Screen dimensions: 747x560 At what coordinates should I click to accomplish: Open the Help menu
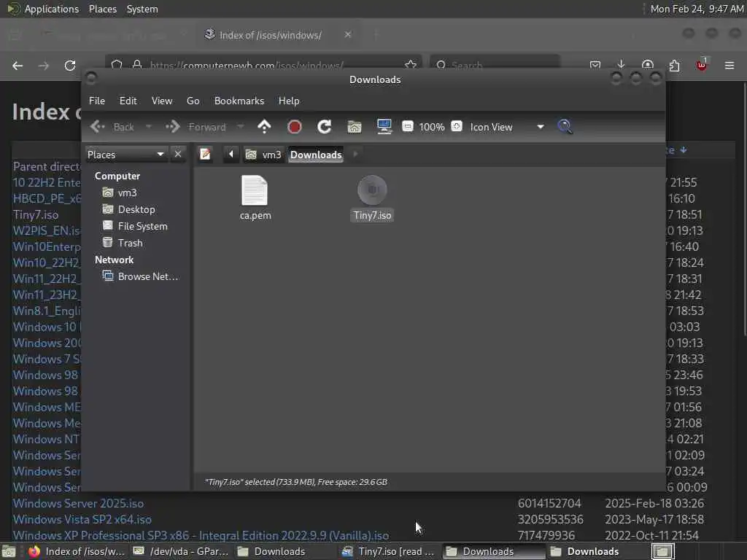(289, 101)
